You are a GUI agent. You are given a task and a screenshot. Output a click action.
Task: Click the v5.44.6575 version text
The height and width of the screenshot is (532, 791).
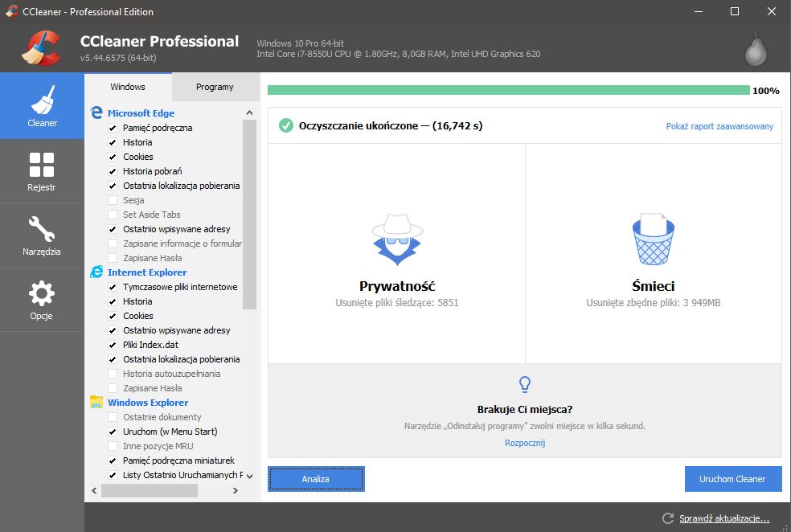(x=118, y=58)
